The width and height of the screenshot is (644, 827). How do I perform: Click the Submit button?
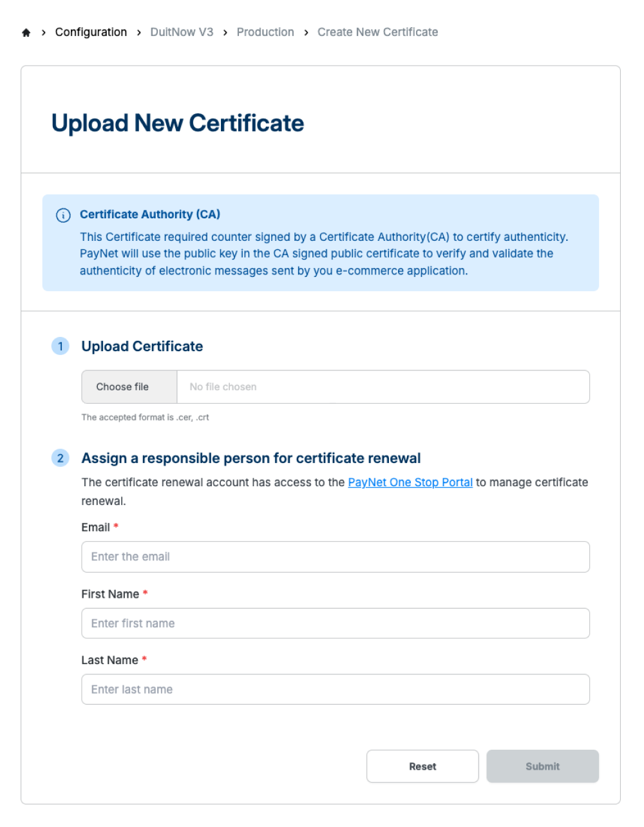coord(542,766)
